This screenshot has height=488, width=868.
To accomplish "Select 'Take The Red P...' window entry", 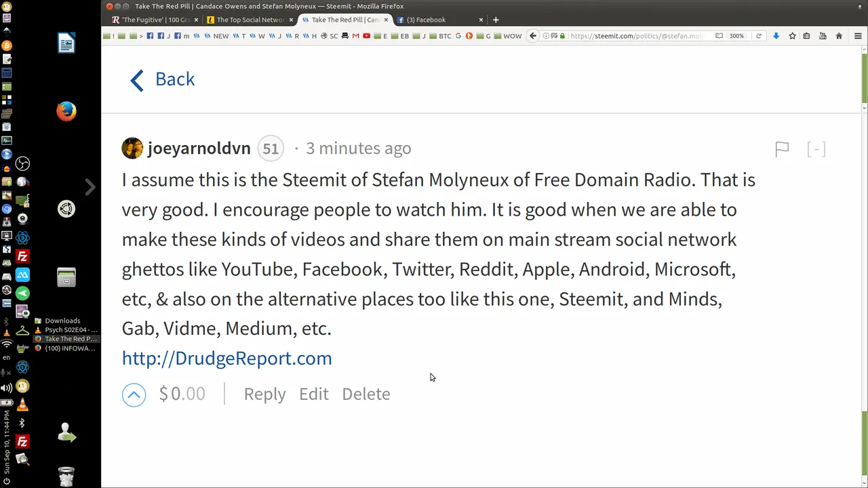I will (x=66, y=339).
